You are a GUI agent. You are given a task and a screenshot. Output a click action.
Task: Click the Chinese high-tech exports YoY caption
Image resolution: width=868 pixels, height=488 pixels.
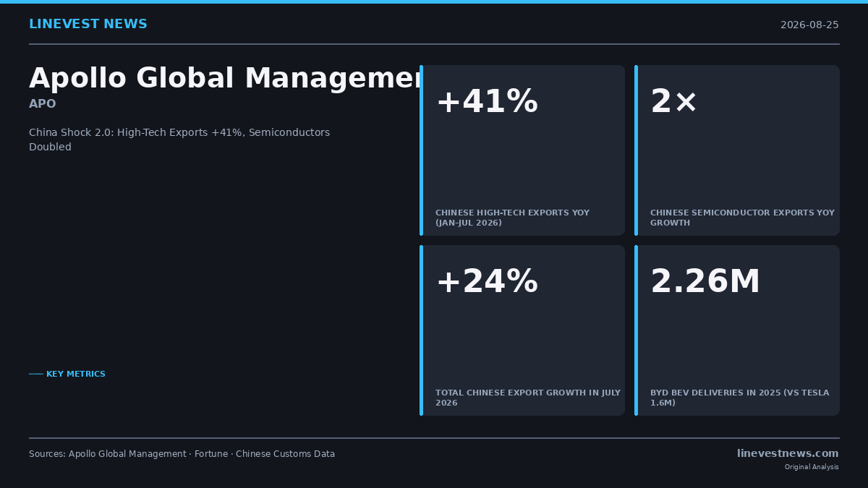click(512, 218)
